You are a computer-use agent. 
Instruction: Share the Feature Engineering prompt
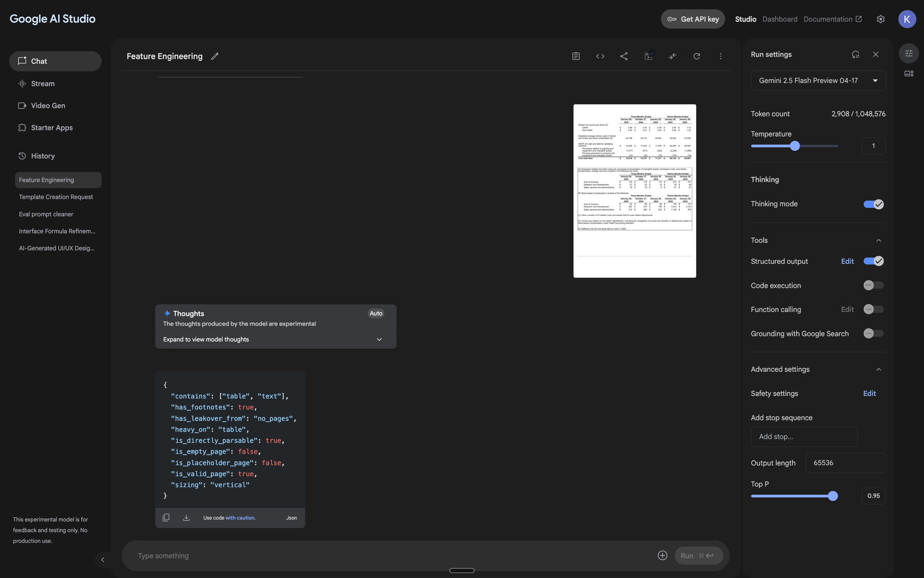coord(624,56)
